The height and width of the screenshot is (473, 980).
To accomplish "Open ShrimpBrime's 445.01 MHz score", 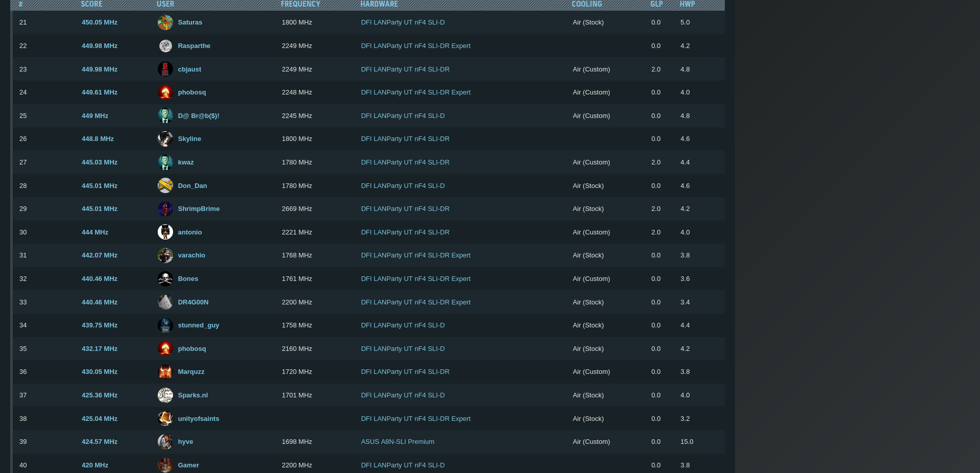I will tap(100, 209).
